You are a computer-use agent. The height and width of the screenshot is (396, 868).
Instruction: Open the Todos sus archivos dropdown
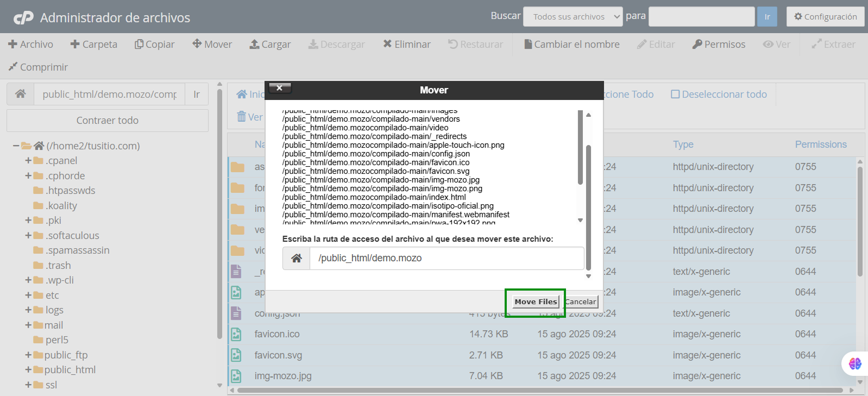[573, 17]
